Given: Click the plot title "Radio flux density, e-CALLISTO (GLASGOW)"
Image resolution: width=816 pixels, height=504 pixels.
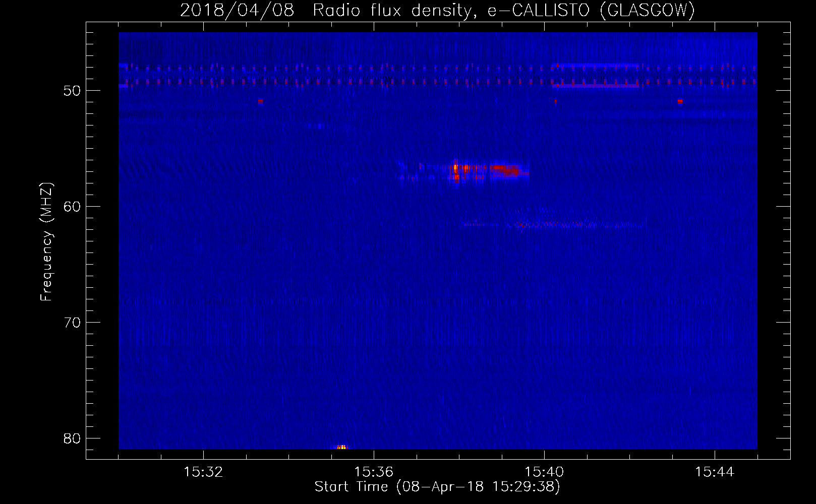Looking at the screenshot, I should [x=504, y=10].
